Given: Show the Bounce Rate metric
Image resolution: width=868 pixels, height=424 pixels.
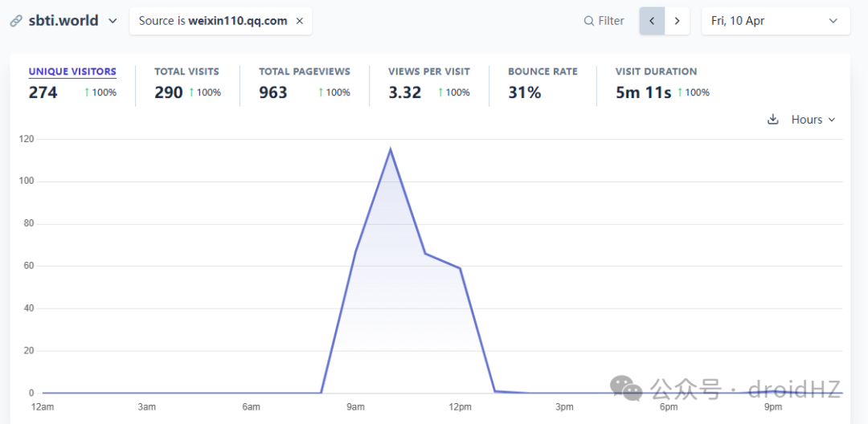Looking at the screenshot, I should click(542, 84).
